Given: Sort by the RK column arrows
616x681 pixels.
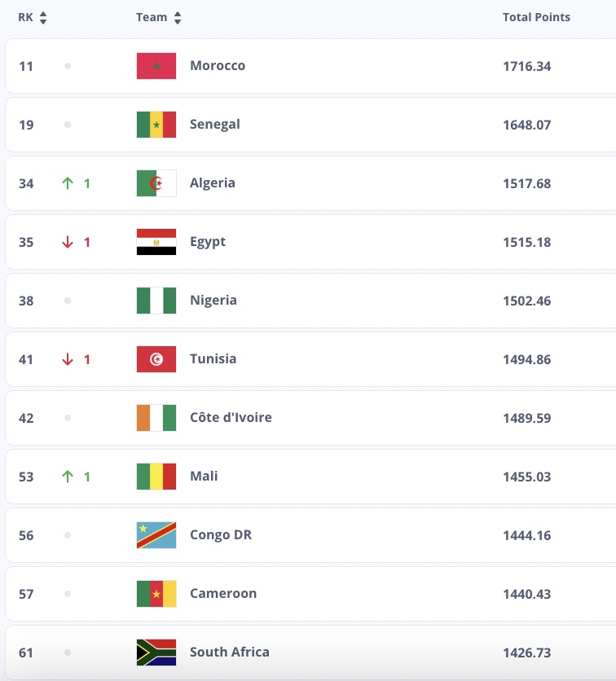Looking at the screenshot, I should pyautogui.click(x=43, y=18).
